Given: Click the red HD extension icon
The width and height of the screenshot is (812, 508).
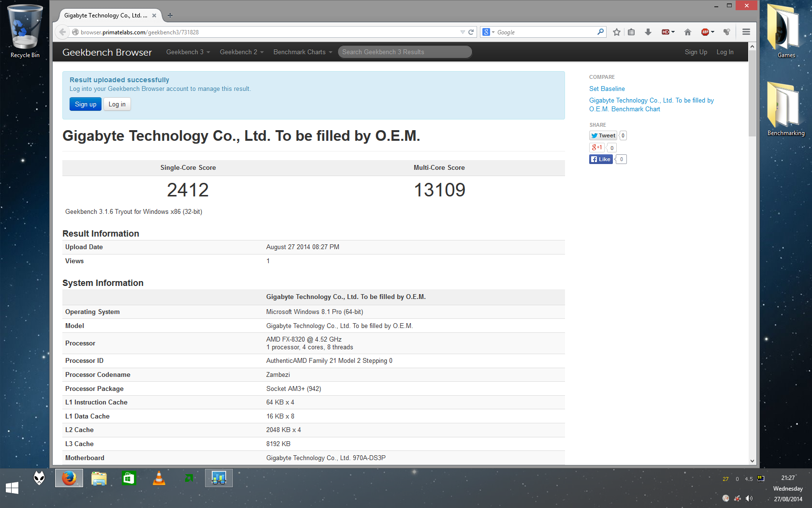Looking at the screenshot, I should 666,32.
